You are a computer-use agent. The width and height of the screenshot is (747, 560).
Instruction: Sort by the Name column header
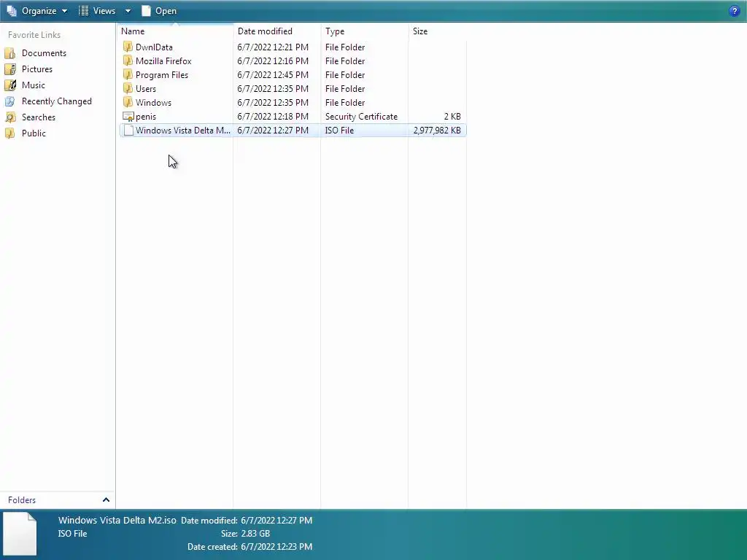175,31
